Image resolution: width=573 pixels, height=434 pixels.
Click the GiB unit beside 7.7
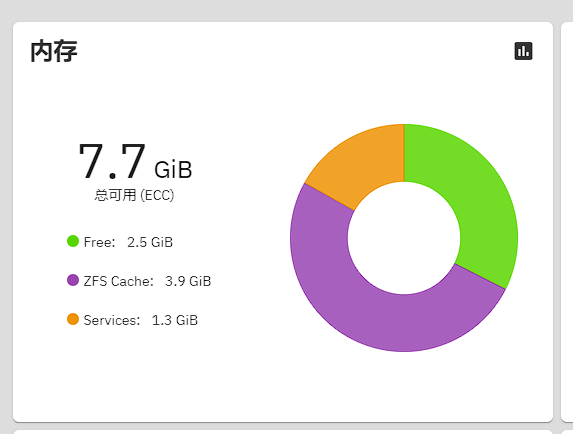(173, 170)
